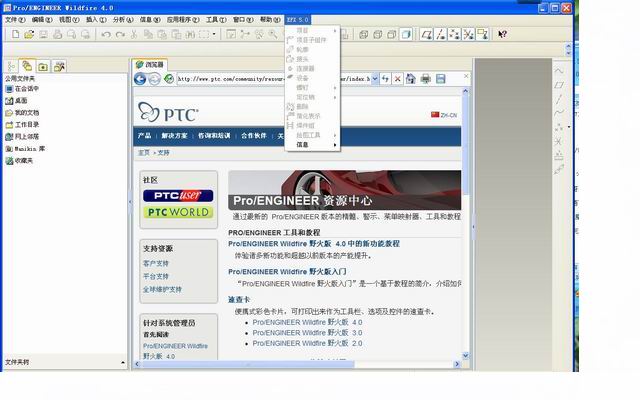This screenshot has height=400, width=640.
Task: Open the address bar URL dropdown
Action: tap(375, 79)
